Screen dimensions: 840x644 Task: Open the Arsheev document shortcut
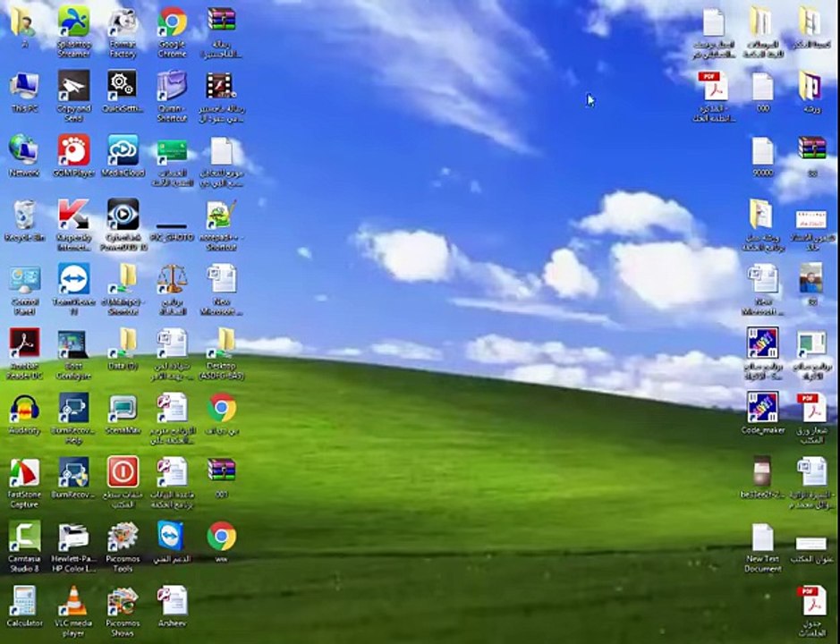pyautogui.click(x=172, y=606)
